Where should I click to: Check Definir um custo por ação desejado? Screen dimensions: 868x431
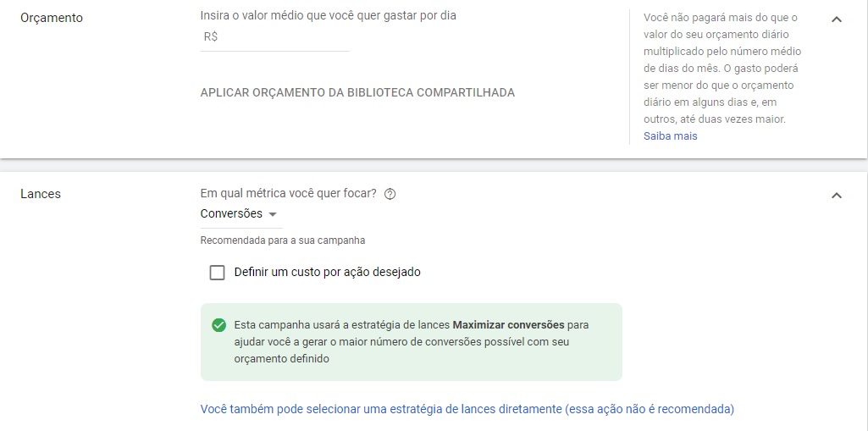coord(217,272)
